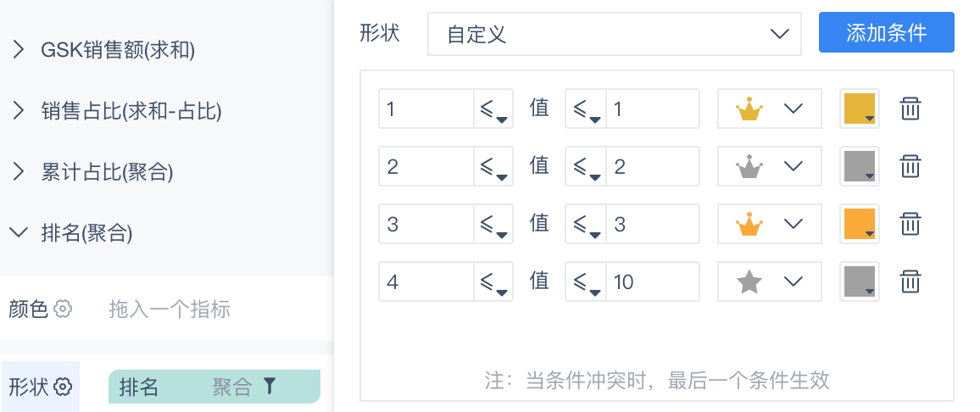
Task: Change left operator in first condition row
Action: [x=493, y=109]
